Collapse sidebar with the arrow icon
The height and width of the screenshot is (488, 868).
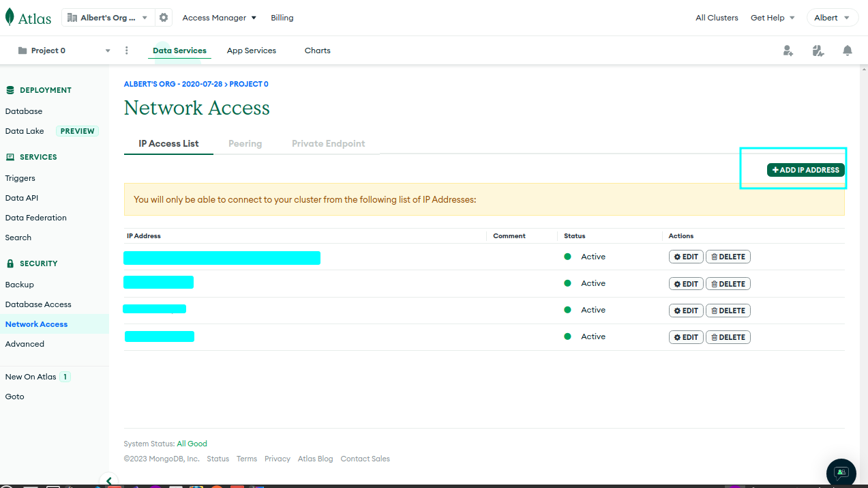click(108, 480)
